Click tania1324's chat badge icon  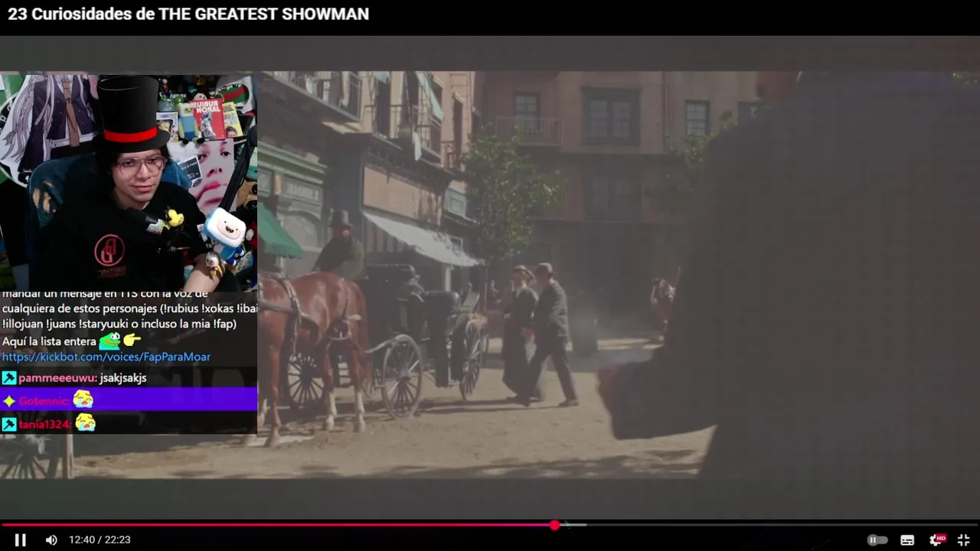click(x=8, y=424)
